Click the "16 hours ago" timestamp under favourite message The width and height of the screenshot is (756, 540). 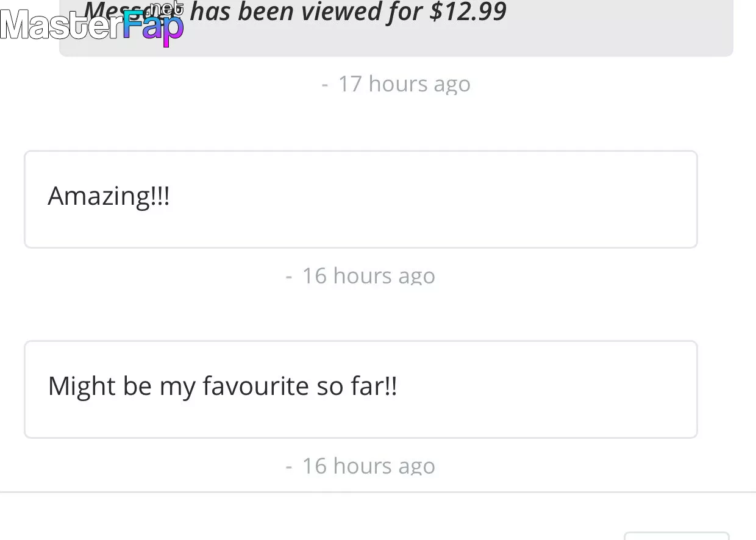click(368, 466)
